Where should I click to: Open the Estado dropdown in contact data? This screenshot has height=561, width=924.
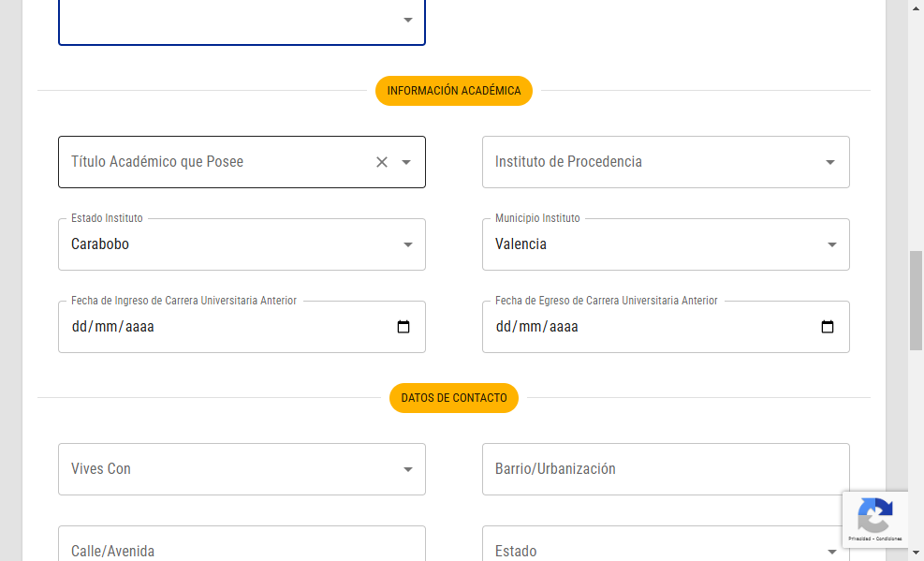666,544
